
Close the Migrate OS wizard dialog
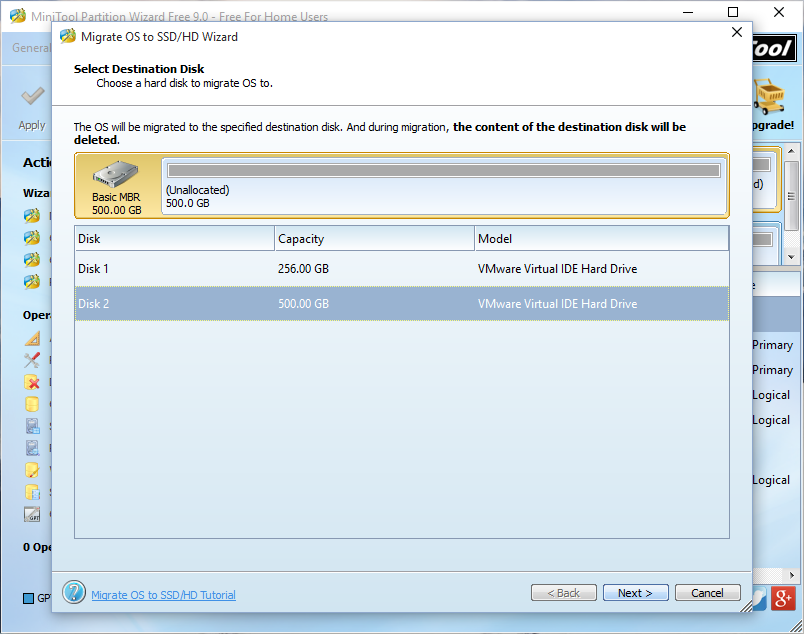pos(737,32)
